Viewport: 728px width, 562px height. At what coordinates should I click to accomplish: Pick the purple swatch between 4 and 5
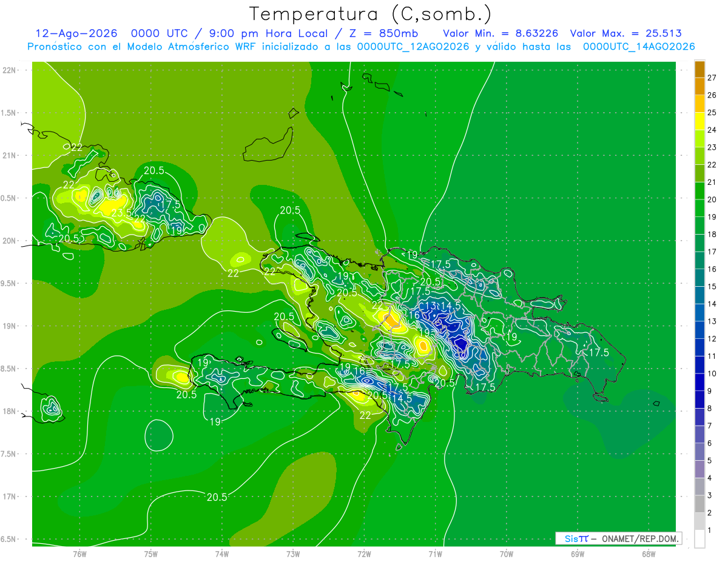point(699,469)
